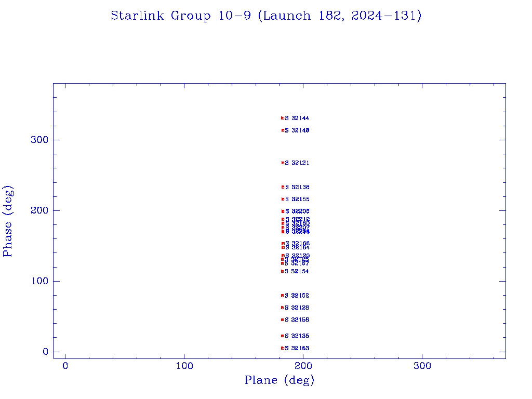532x399 pixels.
Task: Select the S 32144 satellite label
Action: tap(297, 118)
